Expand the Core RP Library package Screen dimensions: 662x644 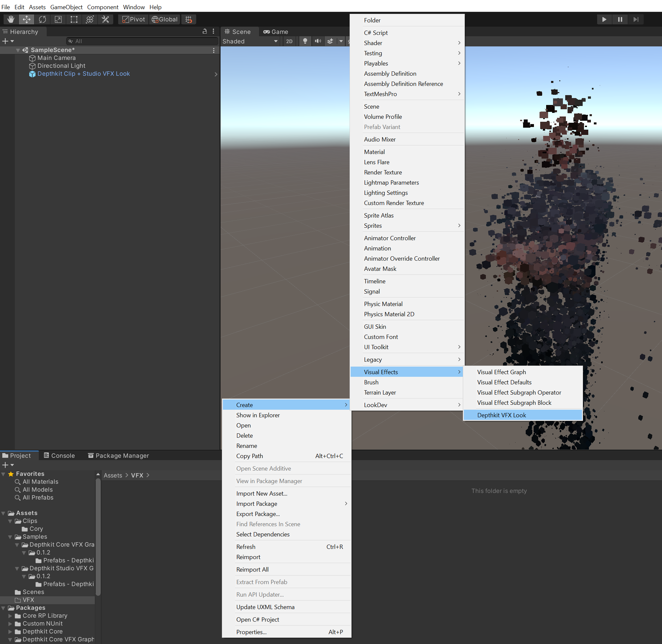[10, 616]
